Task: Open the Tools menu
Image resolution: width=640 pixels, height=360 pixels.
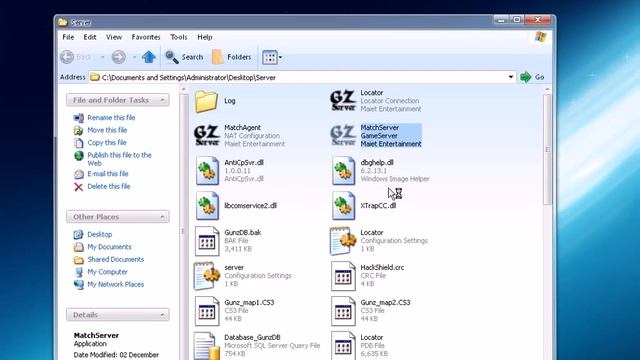Action: point(179,37)
